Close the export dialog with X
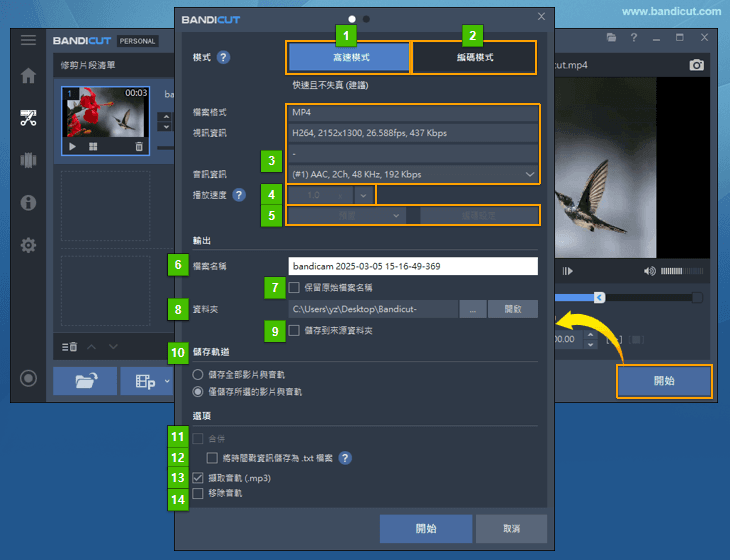Image resolution: width=730 pixels, height=560 pixels. pos(541,16)
